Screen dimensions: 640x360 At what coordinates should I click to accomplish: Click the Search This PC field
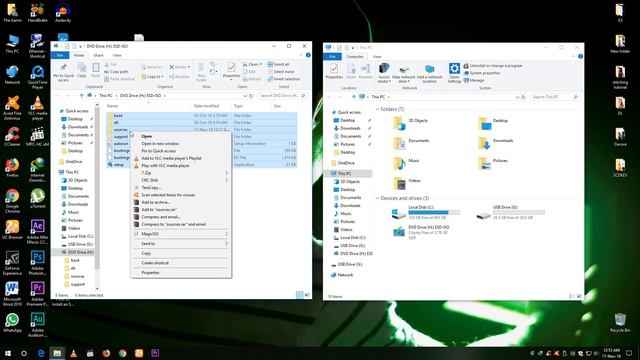pos(555,97)
